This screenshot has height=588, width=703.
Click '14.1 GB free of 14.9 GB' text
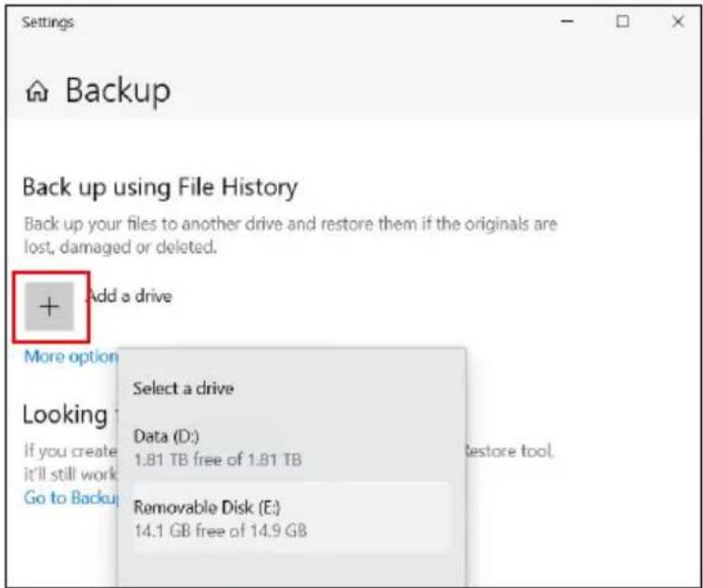tap(221, 531)
